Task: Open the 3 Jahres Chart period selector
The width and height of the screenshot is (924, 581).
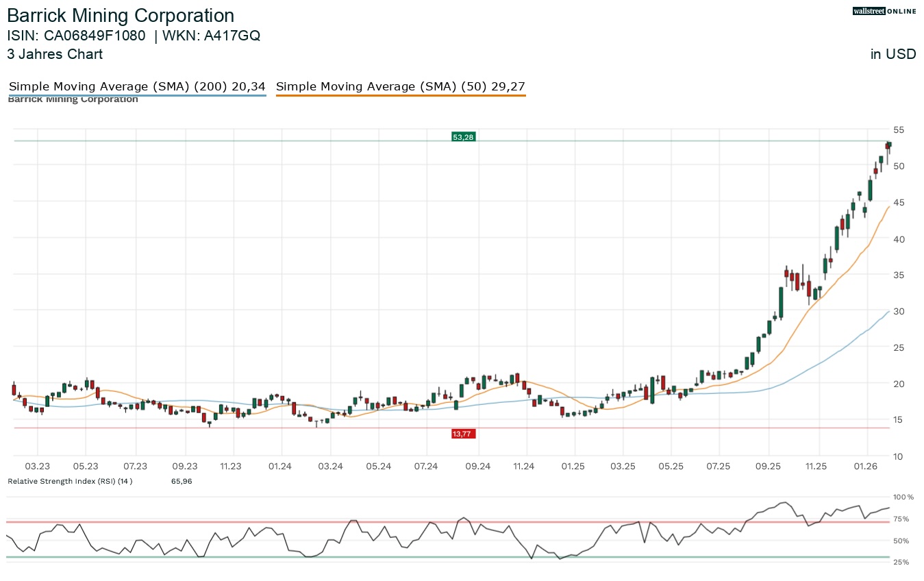Action: pyautogui.click(x=55, y=54)
